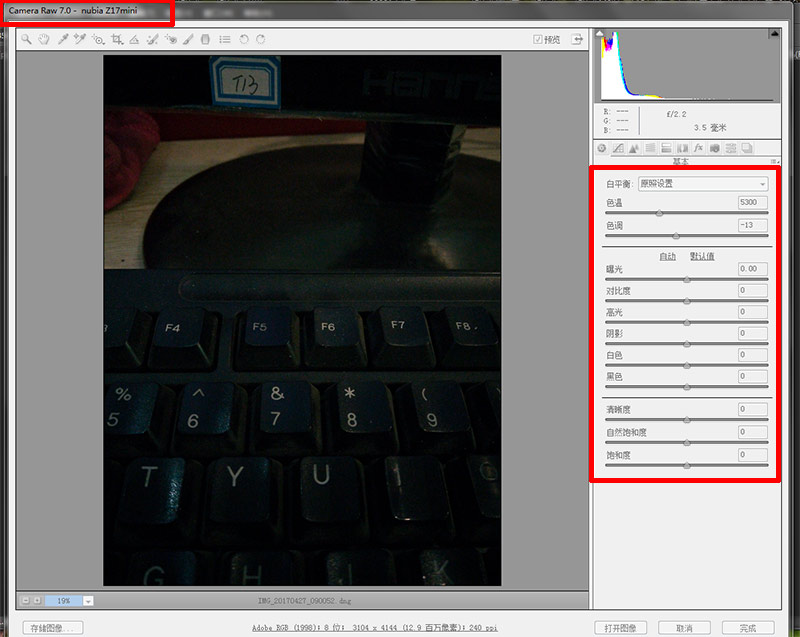The height and width of the screenshot is (637, 800).
Task: Select the Crop tool
Action: [x=116, y=40]
